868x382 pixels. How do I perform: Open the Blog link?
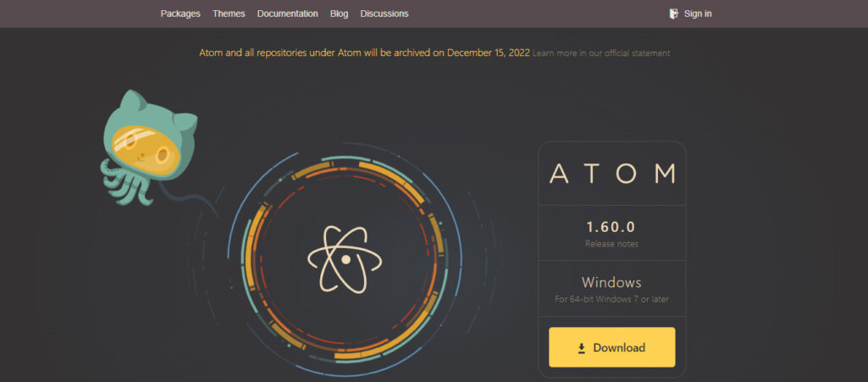[339, 14]
